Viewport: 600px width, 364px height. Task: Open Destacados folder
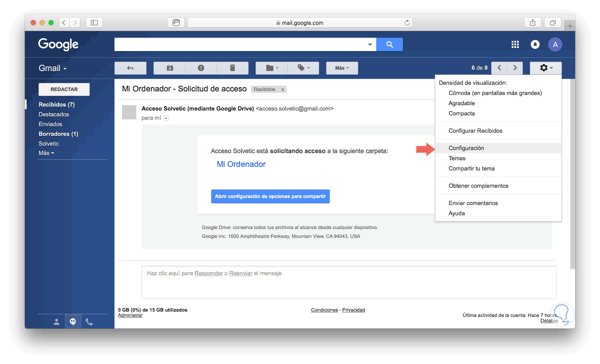pyautogui.click(x=54, y=115)
